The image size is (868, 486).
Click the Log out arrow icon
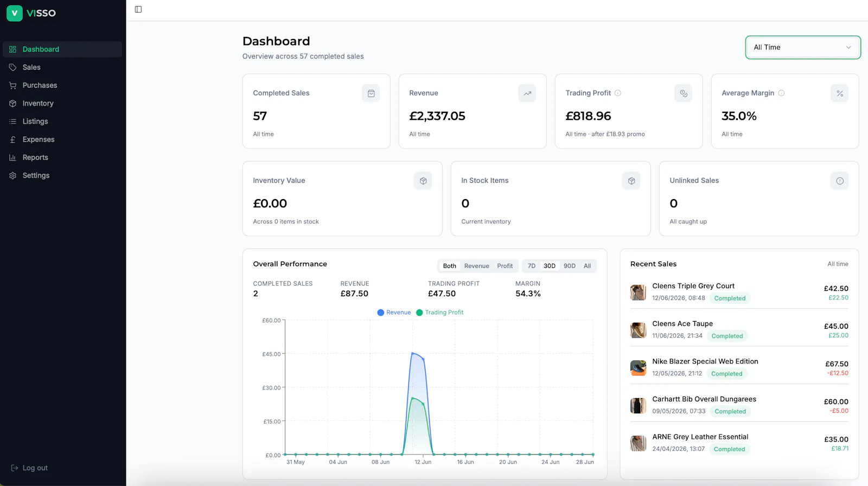point(15,468)
